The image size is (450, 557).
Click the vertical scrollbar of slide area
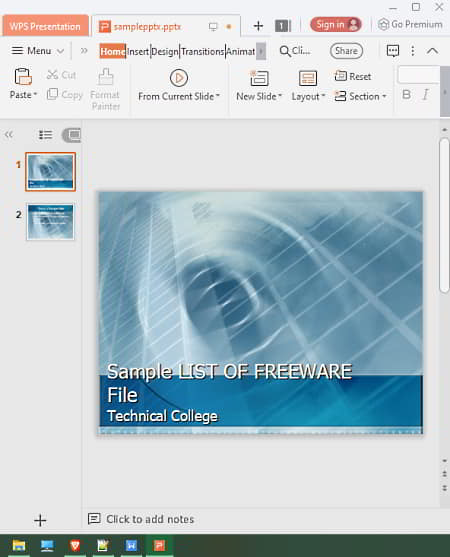(x=444, y=216)
